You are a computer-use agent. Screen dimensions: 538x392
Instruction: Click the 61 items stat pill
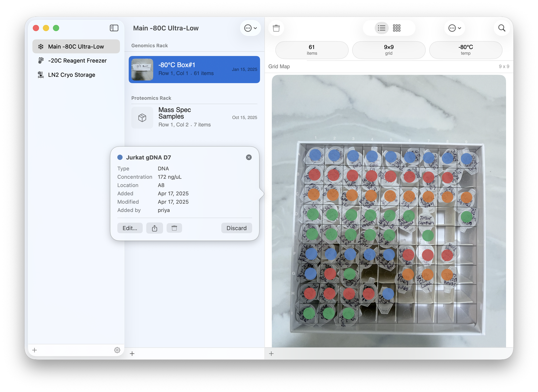[312, 50]
